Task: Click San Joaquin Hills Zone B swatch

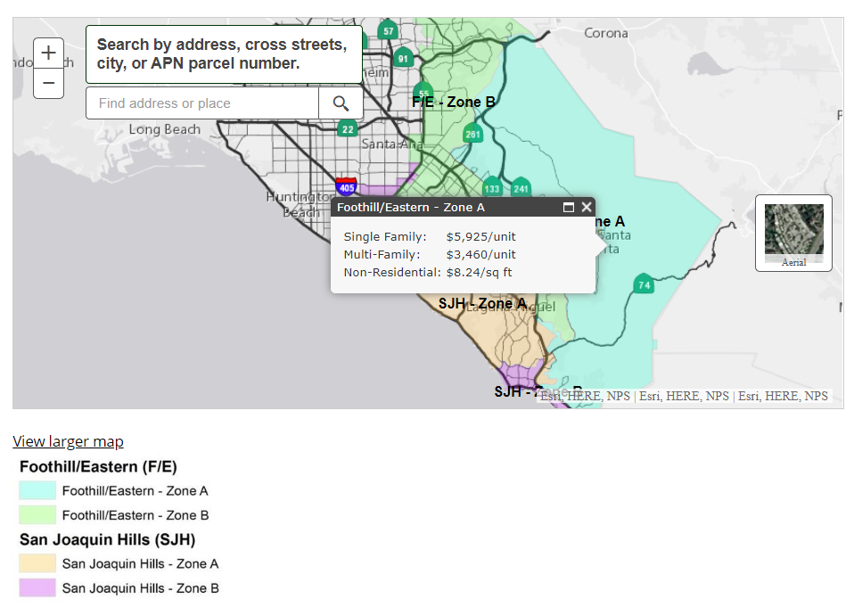Action: pyautogui.click(x=37, y=588)
